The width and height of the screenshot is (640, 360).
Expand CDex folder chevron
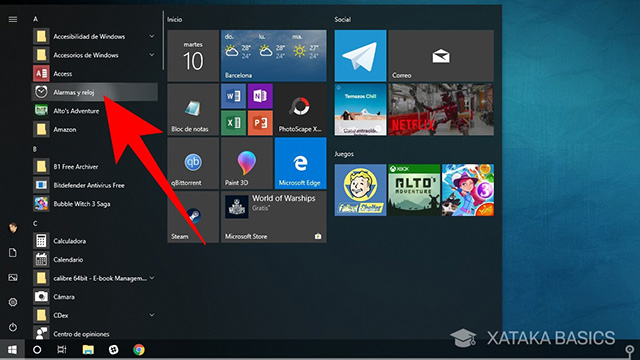152,315
